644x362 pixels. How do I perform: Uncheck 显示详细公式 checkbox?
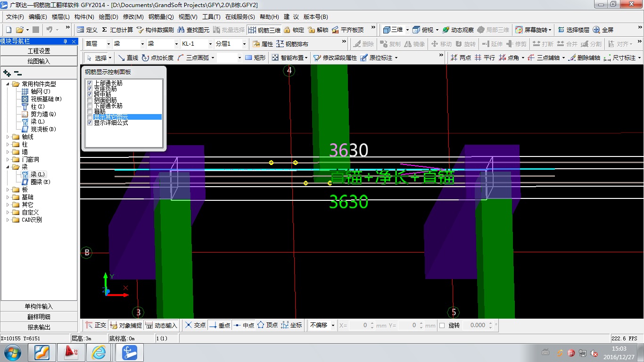click(x=90, y=123)
